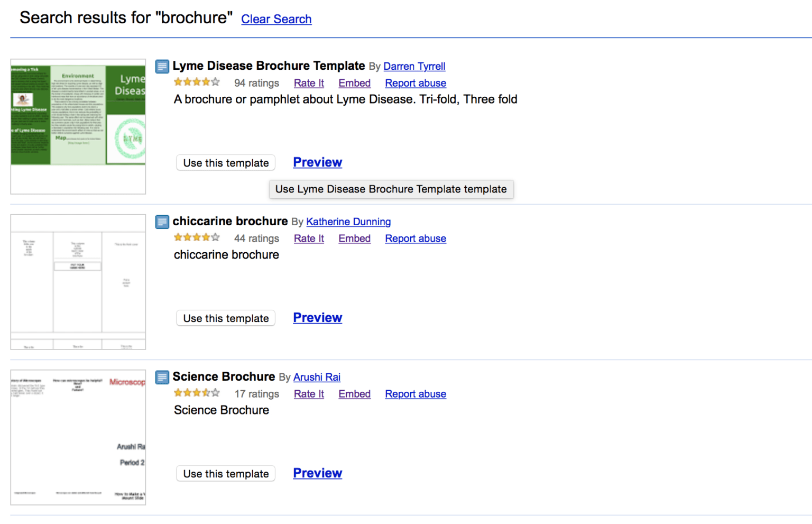Image resolution: width=812 pixels, height=524 pixels.
Task: Click the document icon beside Lyme Disease Brochure Template
Action: (162, 66)
